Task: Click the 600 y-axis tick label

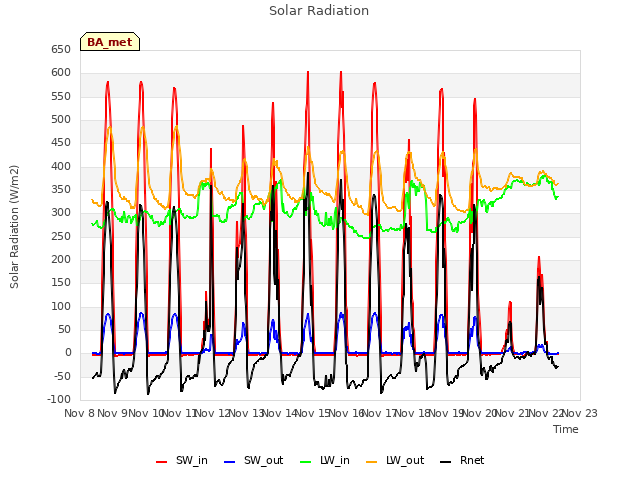Action: pos(61,73)
